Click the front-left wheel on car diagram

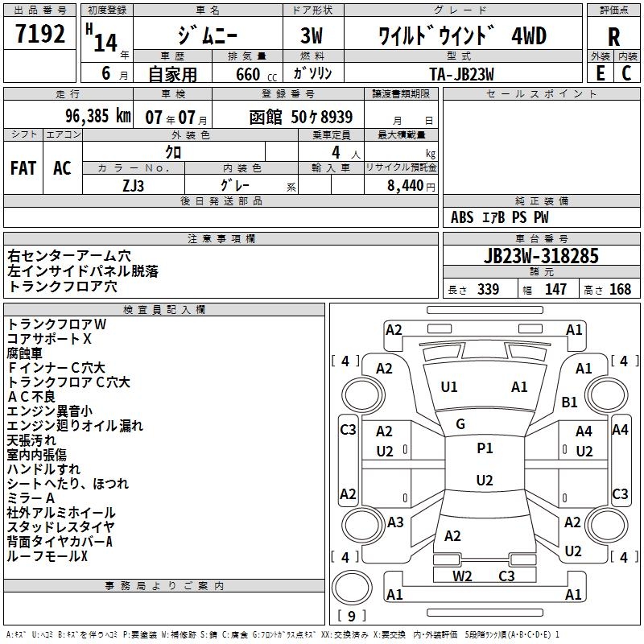pyautogui.click(x=363, y=395)
